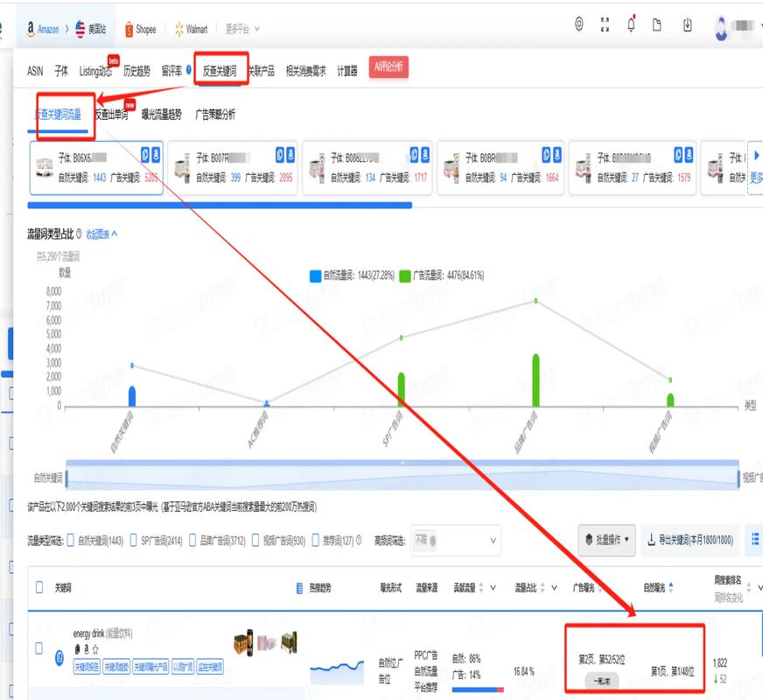Click the document file icon in header
The height and width of the screenshot is (700, 763).
(x=657, y=25)
